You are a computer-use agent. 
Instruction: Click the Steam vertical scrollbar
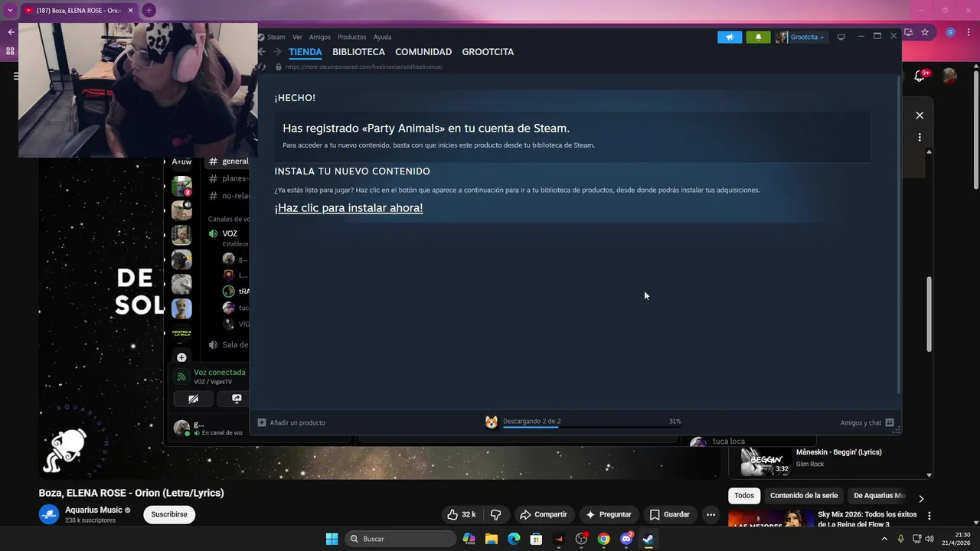pos(899,233)
